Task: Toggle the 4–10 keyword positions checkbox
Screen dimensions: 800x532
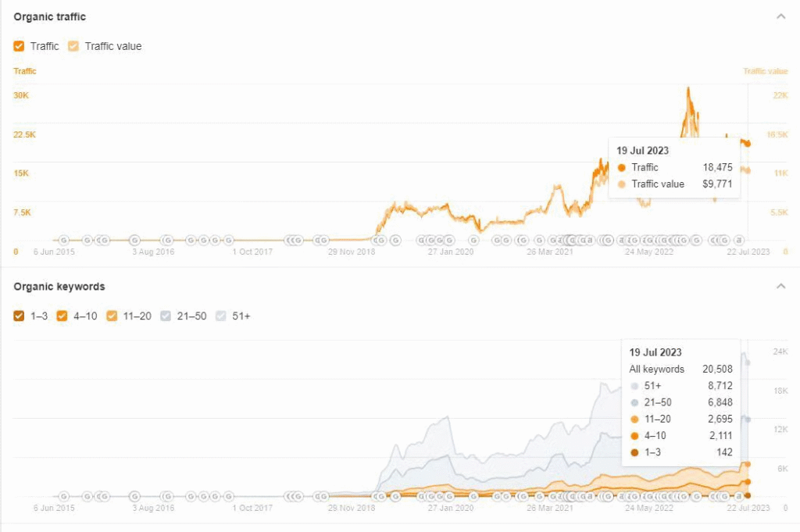Action: (62, 316)
